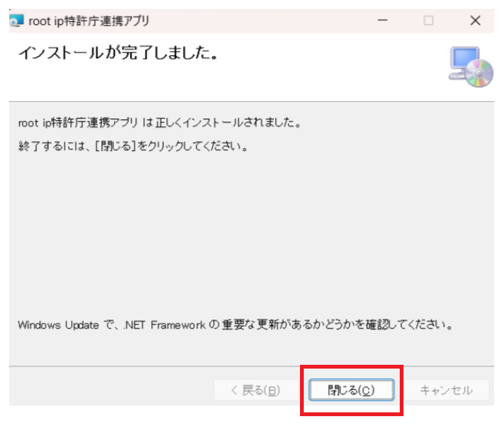Click the 終了するには instruction text
Screen dimensions: 504x429
pos(133,147)
